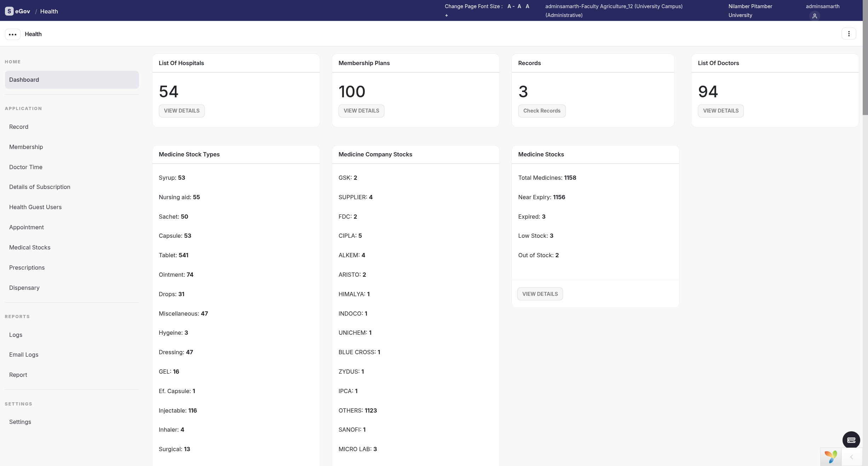Increase page font size with plus A

coord(527,6)
